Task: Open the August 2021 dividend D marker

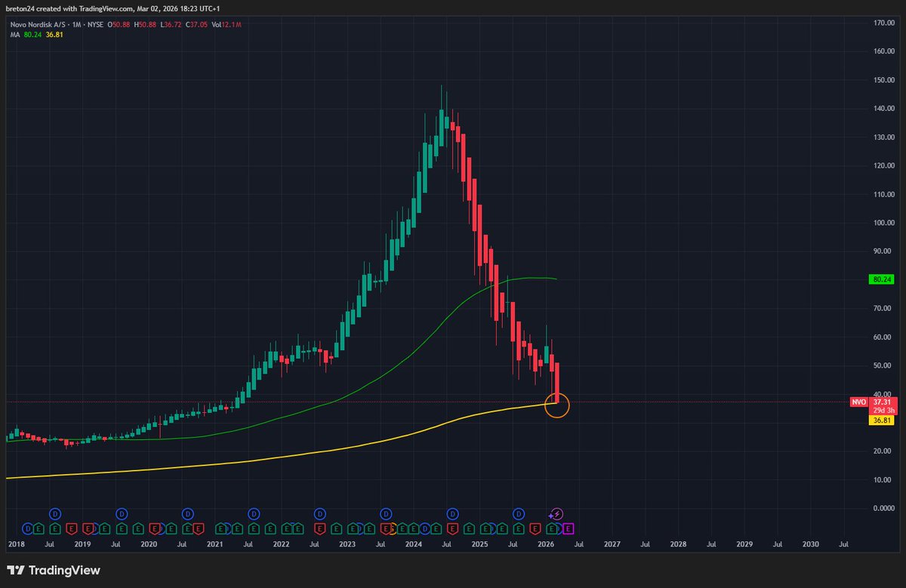Action: click(254, 514)
